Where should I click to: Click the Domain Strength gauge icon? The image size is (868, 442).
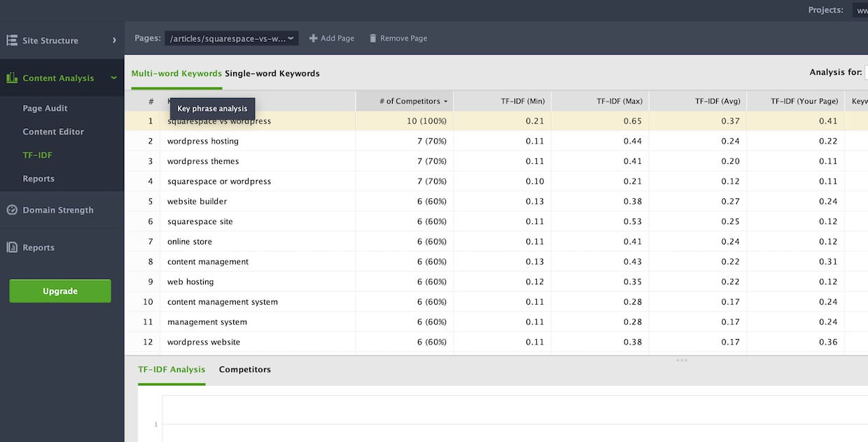click(12, 209)
